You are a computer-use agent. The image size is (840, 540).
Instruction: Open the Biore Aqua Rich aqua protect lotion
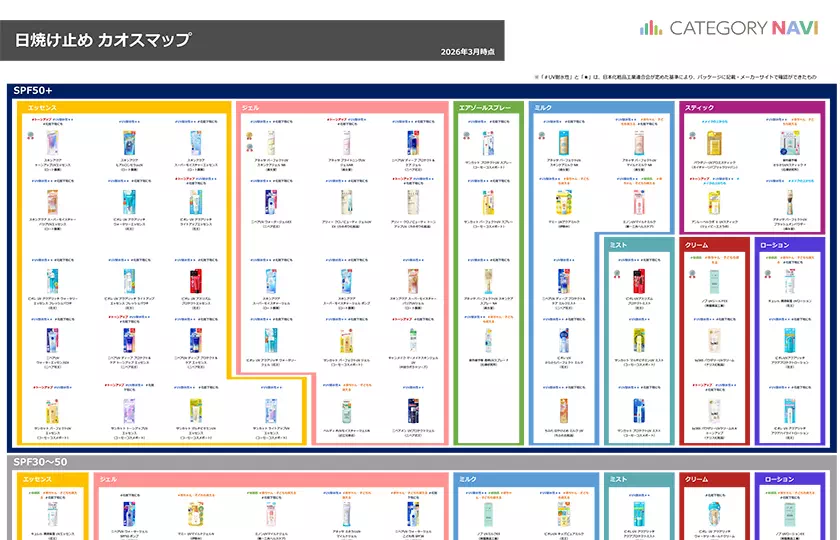click(790, 340)
